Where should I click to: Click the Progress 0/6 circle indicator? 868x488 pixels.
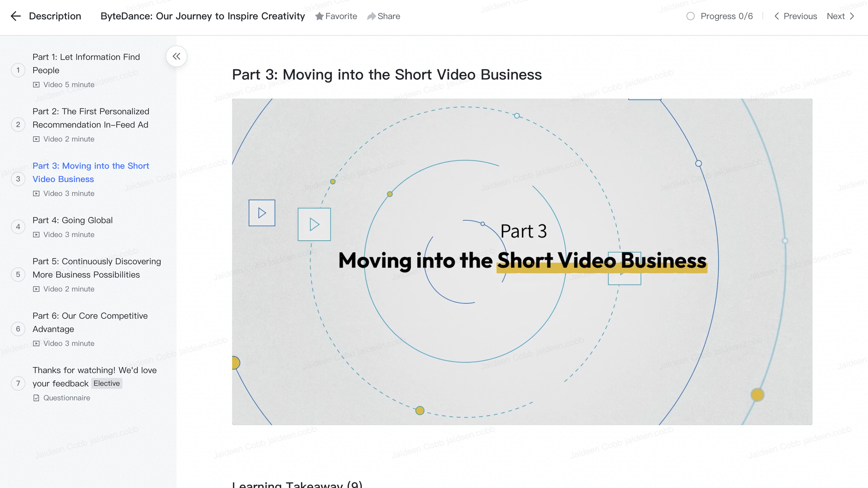(x=690, y=16)
